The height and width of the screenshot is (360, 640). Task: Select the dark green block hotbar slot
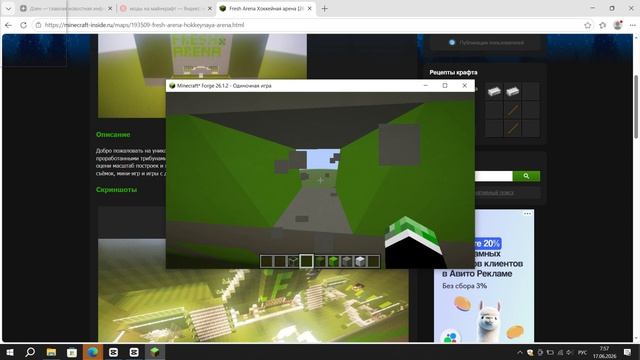click(x=320, y=261)
